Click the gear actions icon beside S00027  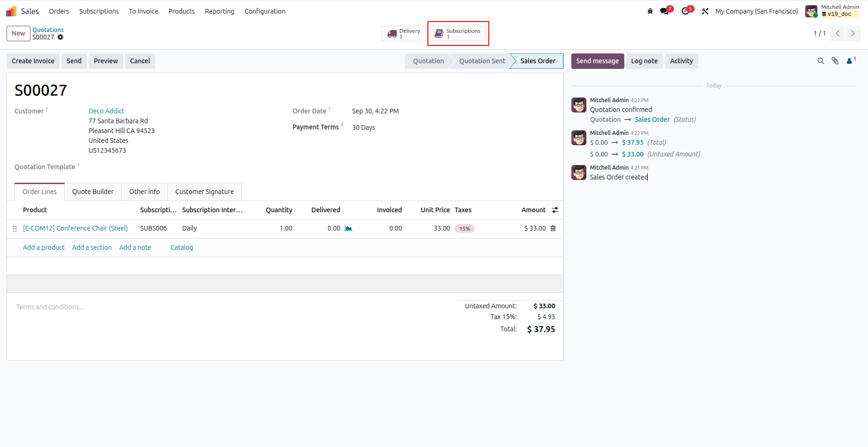[x=60, y=37]
